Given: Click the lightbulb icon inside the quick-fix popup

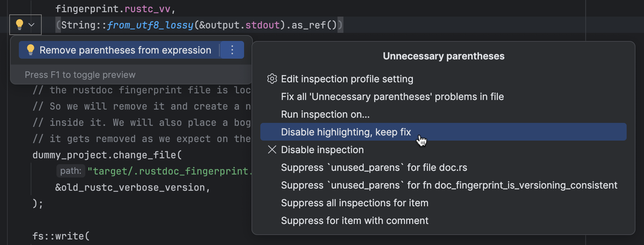Looking at the screenshot, I should pos(31,50).
